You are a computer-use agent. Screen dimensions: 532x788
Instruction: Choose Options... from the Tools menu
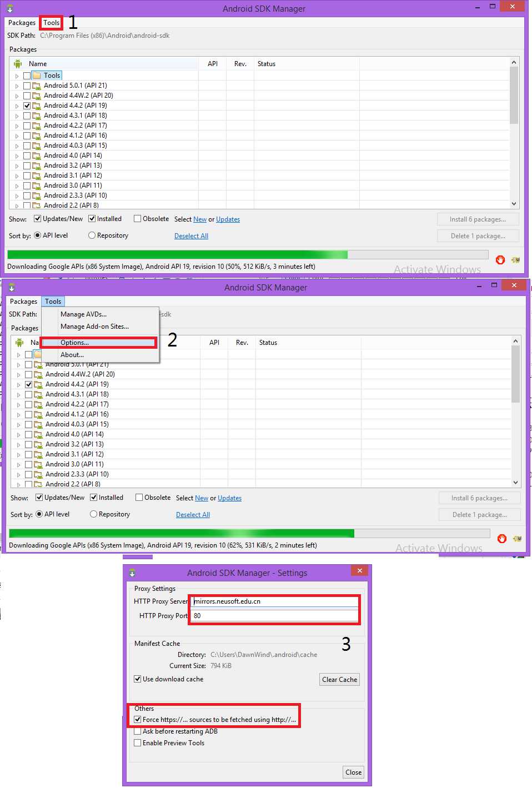tap(101, 343)
